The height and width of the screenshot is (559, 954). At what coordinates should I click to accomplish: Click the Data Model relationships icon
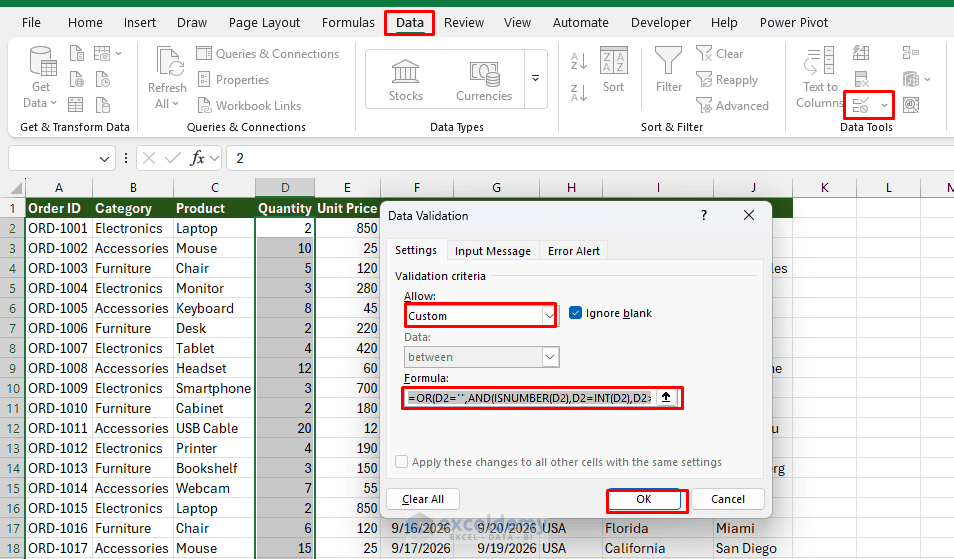[911, 79]
